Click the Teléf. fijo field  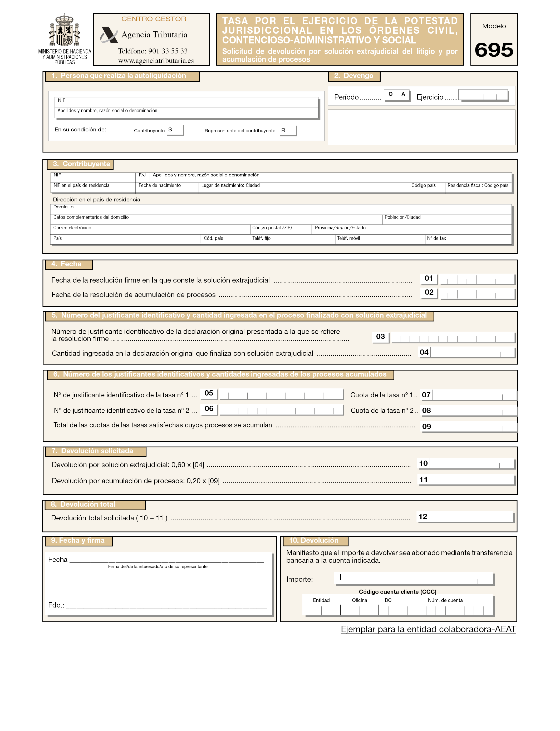coord(293,240)
